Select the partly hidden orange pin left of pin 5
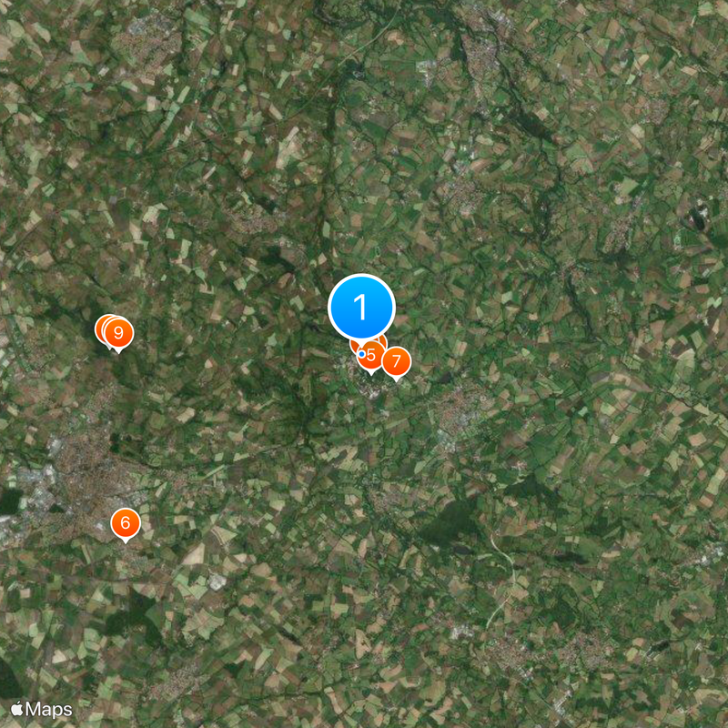 point(354,345)
